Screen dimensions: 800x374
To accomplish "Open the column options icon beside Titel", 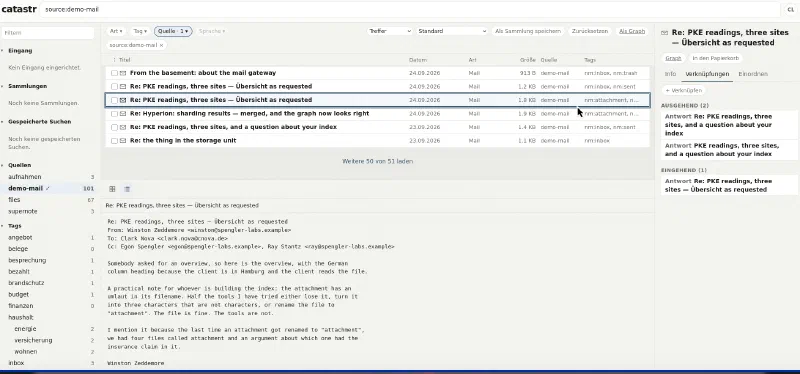I will (114, 60).
